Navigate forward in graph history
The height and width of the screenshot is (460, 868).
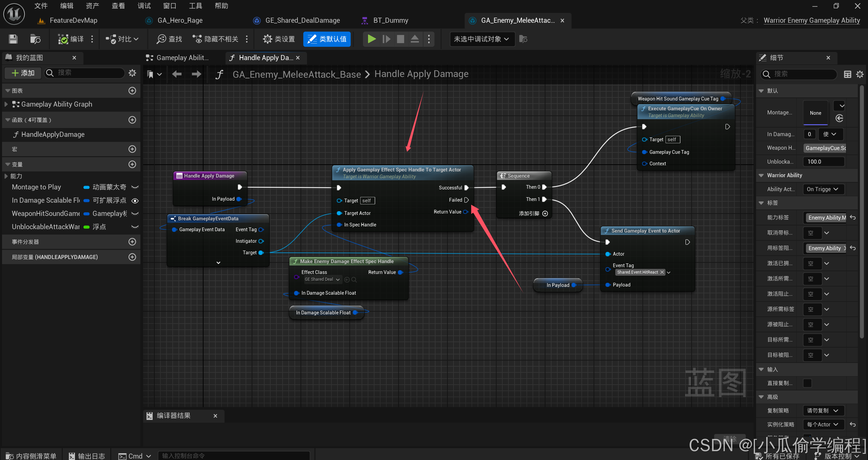(x=196, y=74)
